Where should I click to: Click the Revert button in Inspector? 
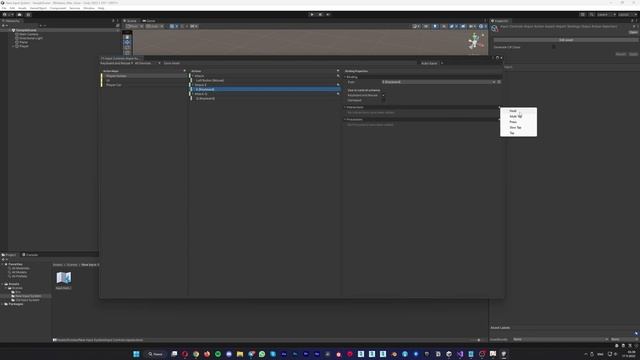click(620, 54)
